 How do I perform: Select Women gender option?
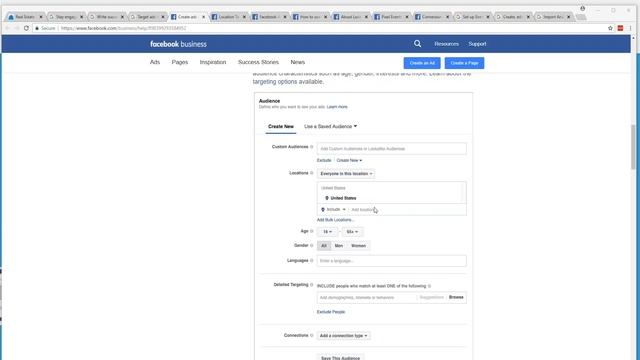(x=358, y=246)
